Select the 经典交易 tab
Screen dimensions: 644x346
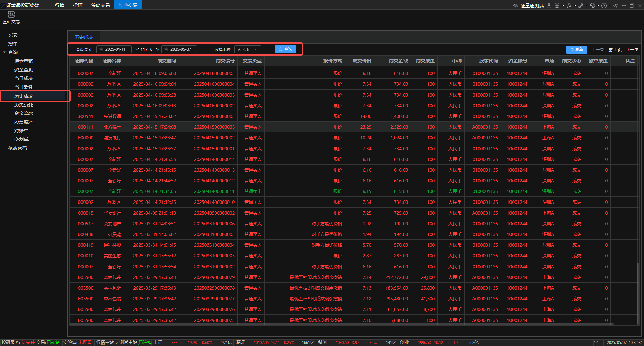128,5
